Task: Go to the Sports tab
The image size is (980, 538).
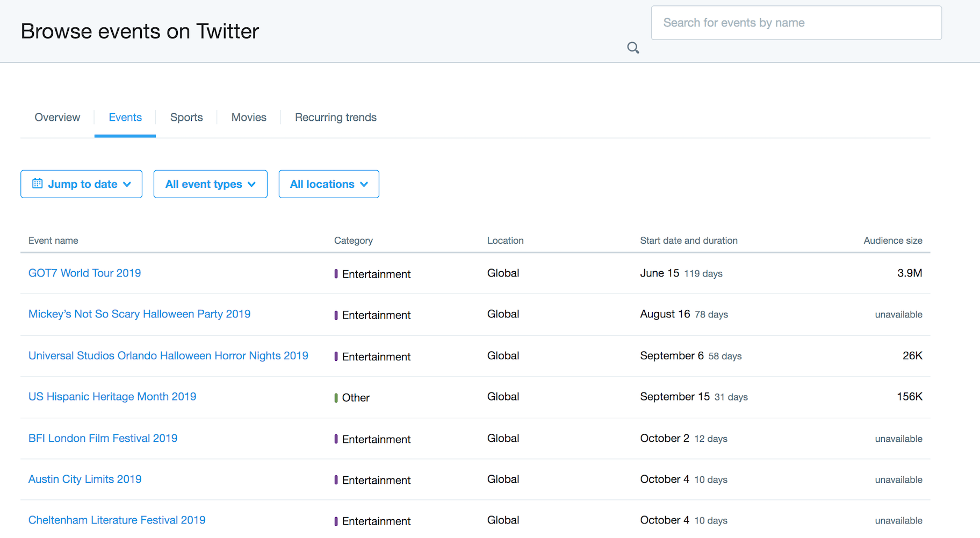Action: tap(186, 117)
